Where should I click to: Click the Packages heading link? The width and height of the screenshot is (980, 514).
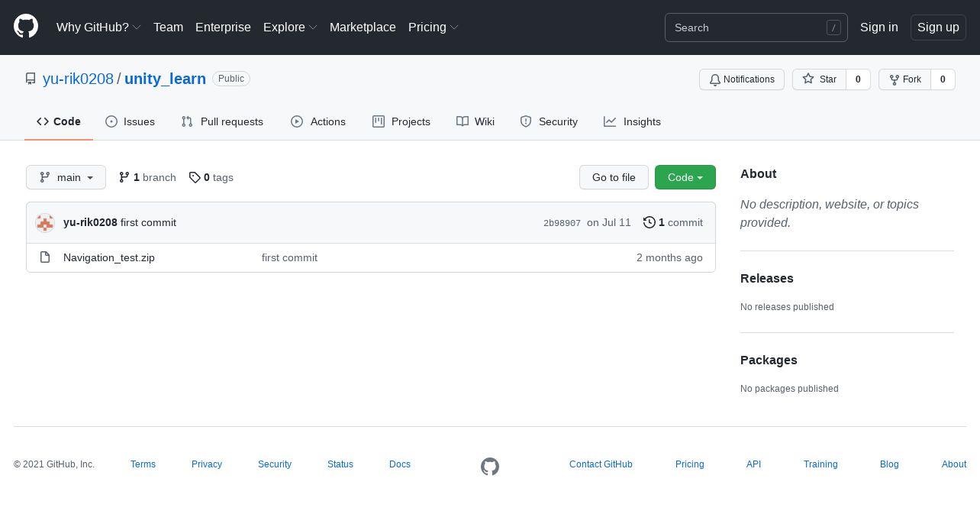coord(769,360)
